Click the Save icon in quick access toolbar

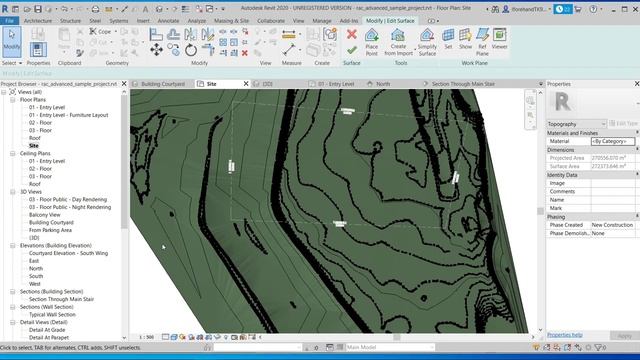coord(38,9)
